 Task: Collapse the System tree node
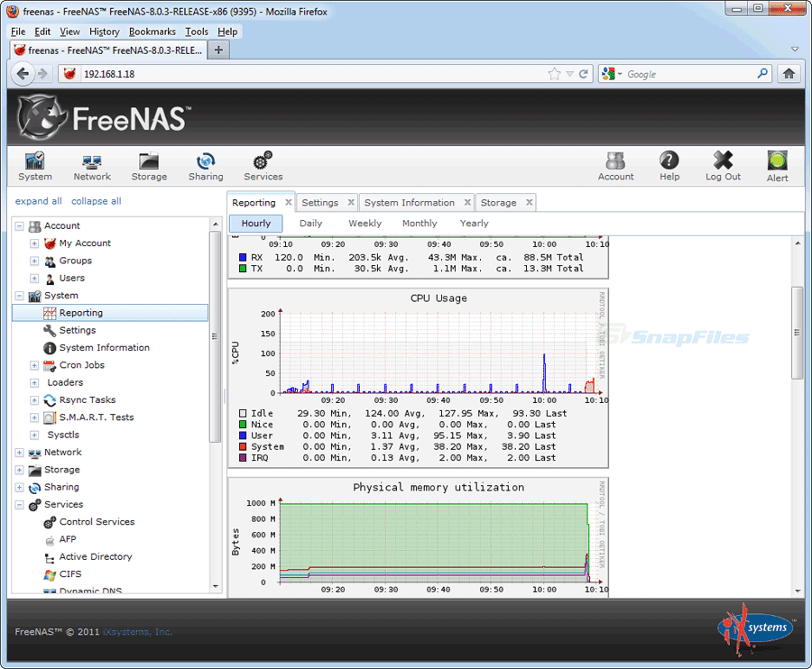tap(19, 296)
